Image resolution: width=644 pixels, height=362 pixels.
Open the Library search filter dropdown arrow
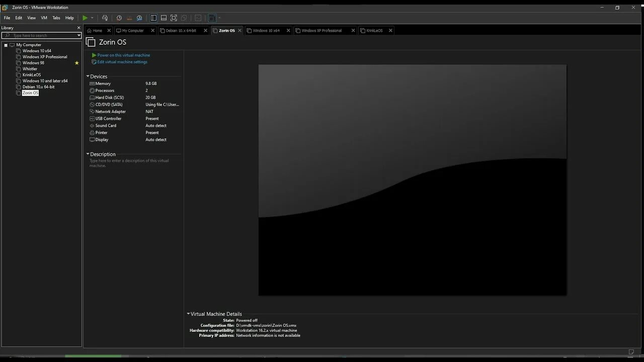click(x=79, y=35)
